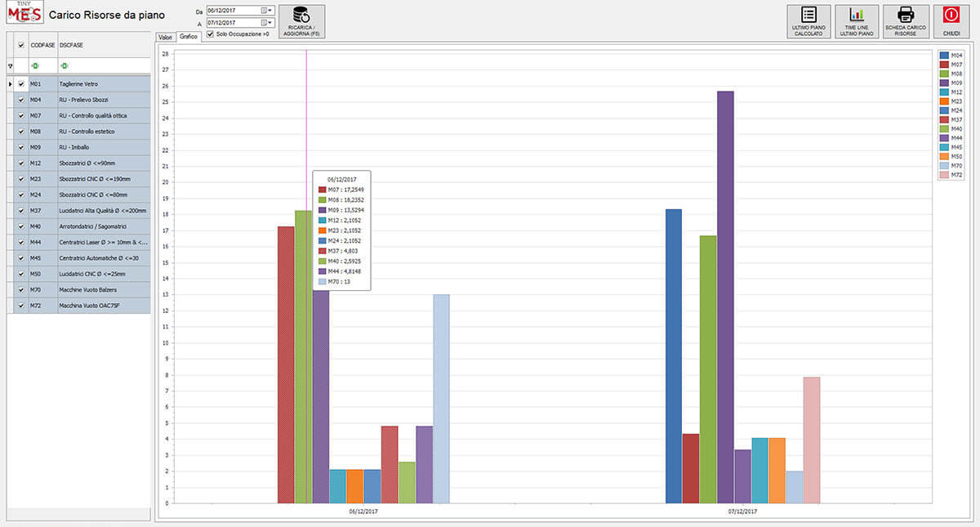Uncheck the M09 RU - Imballo checkbox
Image resolution: width=980 pixels, height=527 pixels.
[21, 147]
